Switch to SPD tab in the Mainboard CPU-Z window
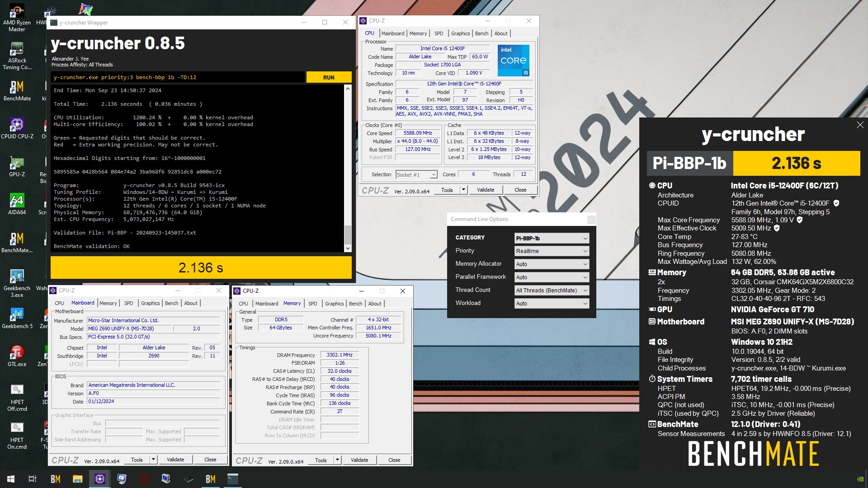The image size is (868, 488). [128, 303]
